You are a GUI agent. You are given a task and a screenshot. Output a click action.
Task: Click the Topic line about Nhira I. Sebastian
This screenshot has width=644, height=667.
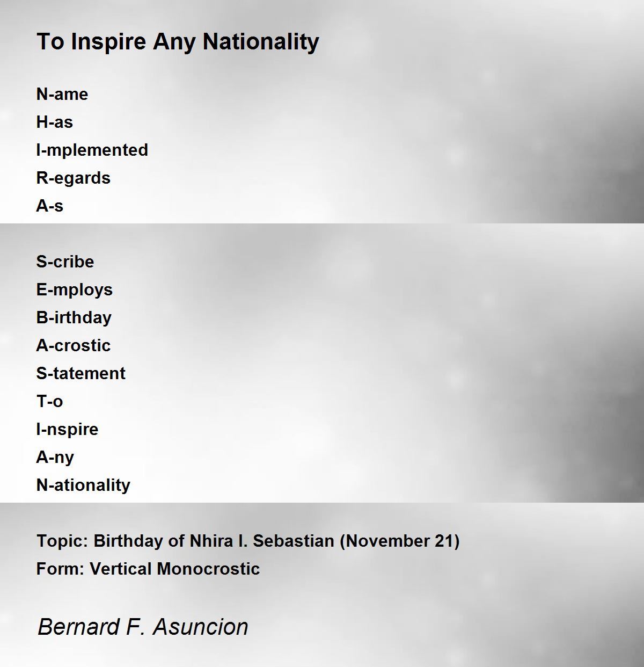[x=248, y=541]
